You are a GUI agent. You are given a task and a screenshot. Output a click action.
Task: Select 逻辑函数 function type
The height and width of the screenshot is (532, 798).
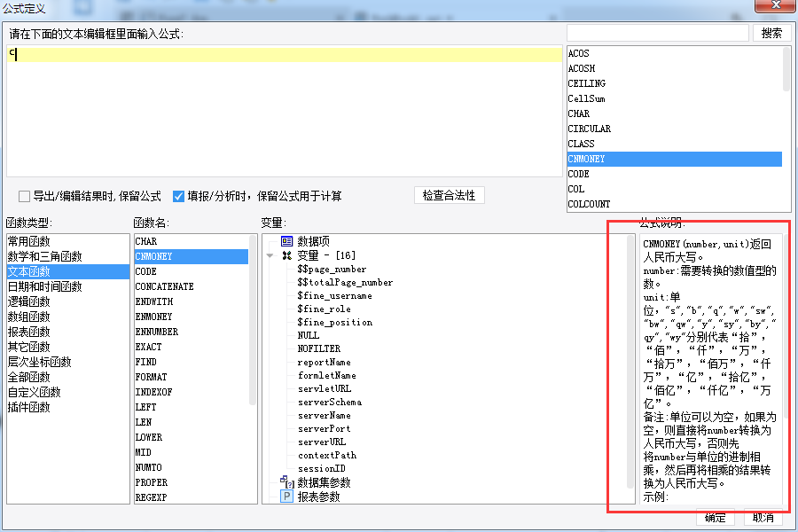coord(67,301)
